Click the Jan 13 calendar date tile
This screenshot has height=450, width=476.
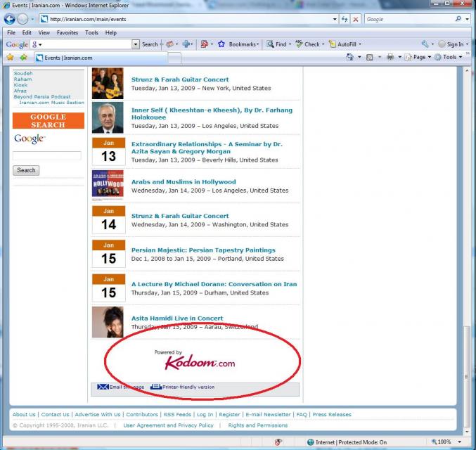click(109, 151)
